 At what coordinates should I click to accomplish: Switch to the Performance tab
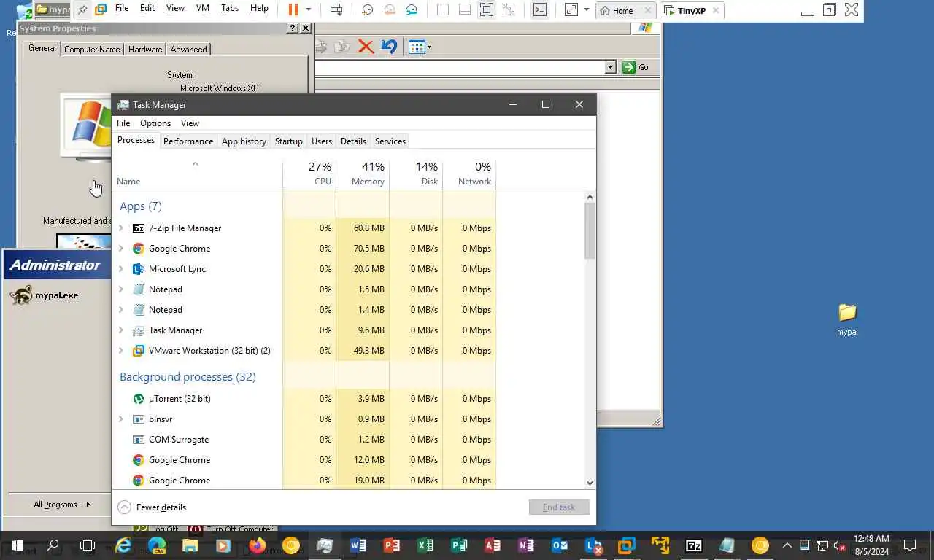pos(188,141)
